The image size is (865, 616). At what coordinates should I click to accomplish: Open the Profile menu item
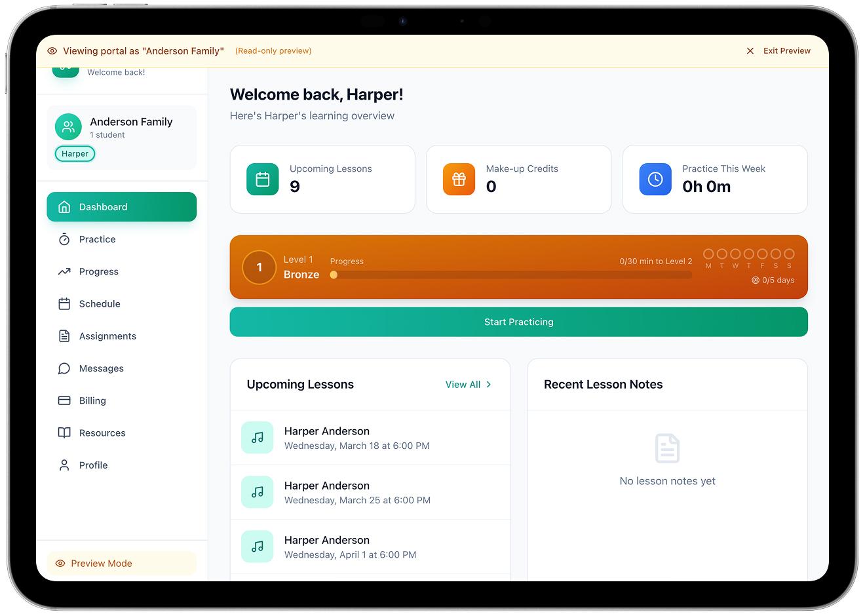click(x=94, y=465)
